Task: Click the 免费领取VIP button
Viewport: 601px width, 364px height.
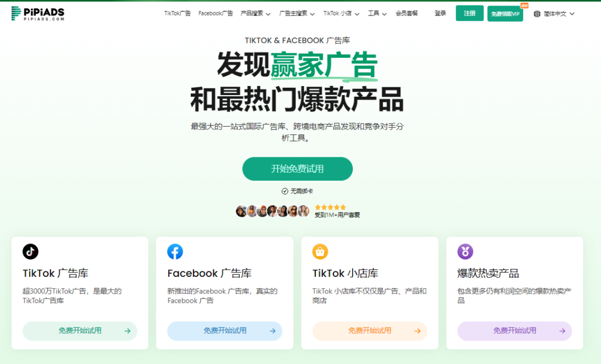Action: point(505,13)
